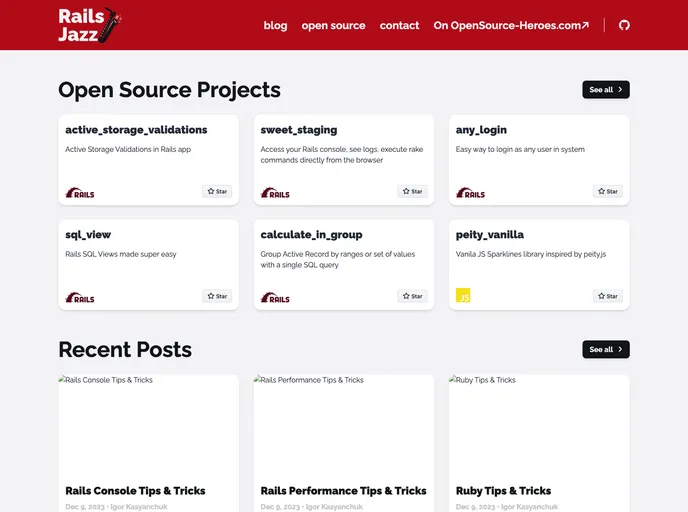Click Rails logo on calculate_in_group card

click(275, 297)
